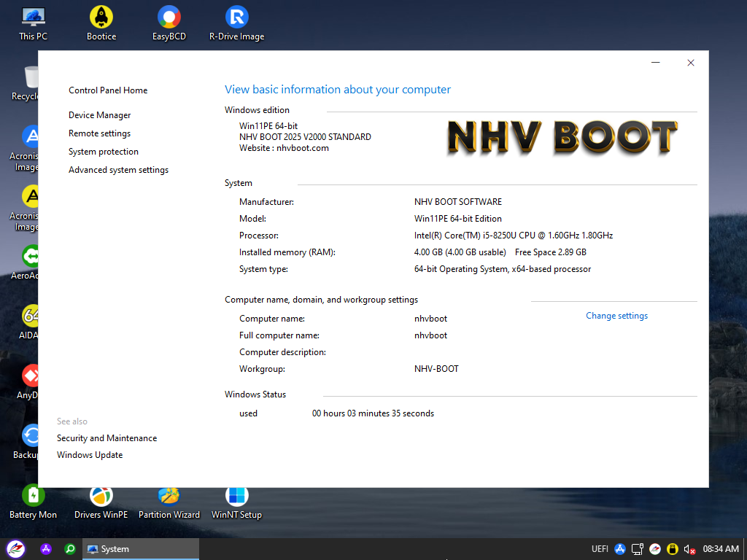Open the Battery Mon desktop icon
Image resolution: width=747 pixels, height=560 pixels.
33,497
